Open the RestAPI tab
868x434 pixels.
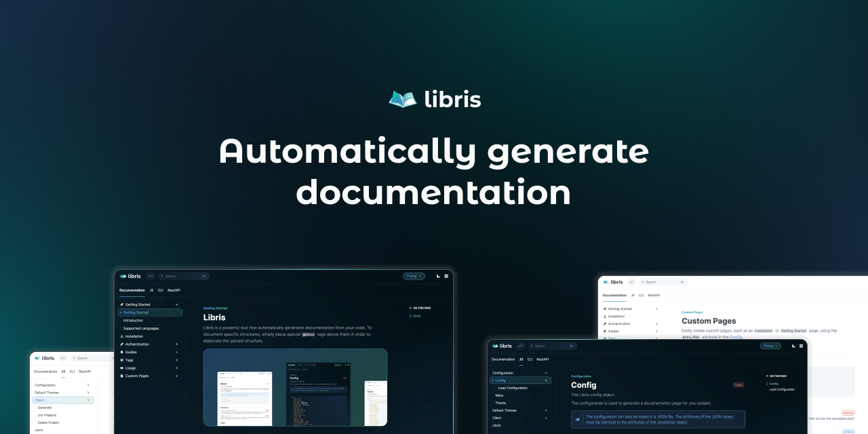pyautogui.click(x=174, y=290)
